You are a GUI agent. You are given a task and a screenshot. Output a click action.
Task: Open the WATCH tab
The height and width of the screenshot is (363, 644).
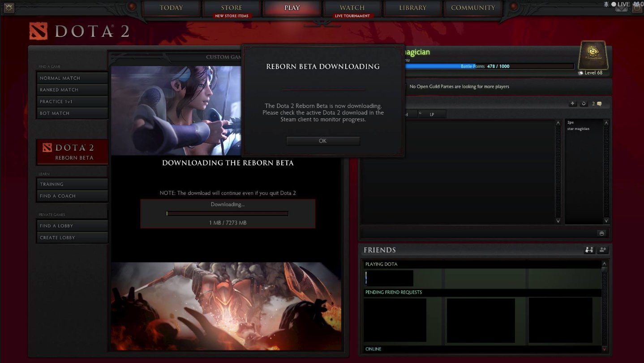(x=352, y=8)
